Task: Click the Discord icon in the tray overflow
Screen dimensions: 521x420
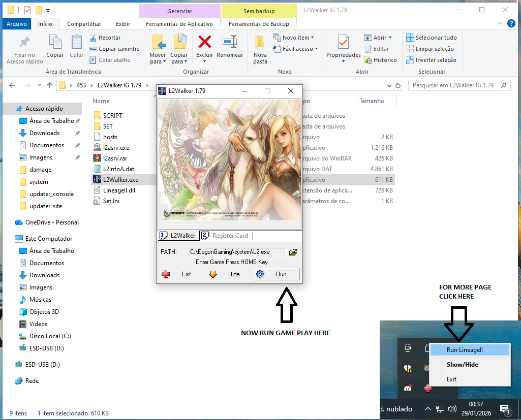Action: pos(408,388)
